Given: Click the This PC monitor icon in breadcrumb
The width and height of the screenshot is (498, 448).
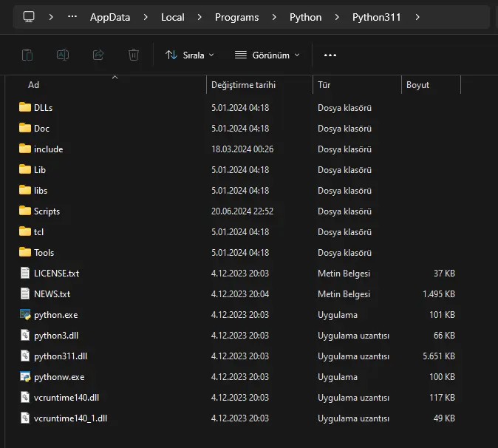Looking at the screenshot, I should 29,17.
